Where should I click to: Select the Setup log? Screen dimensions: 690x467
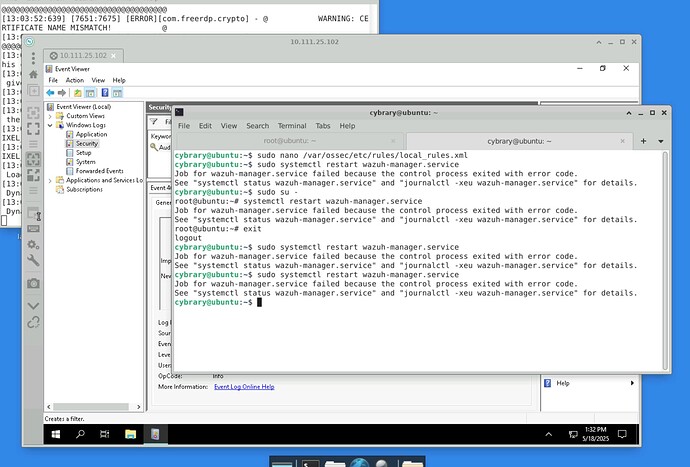(83, 153)
